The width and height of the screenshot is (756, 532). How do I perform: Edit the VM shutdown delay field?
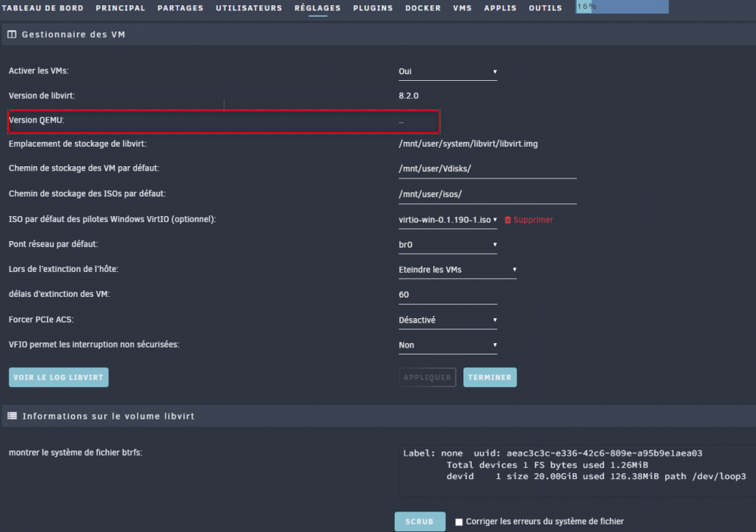tap(448, 295)
